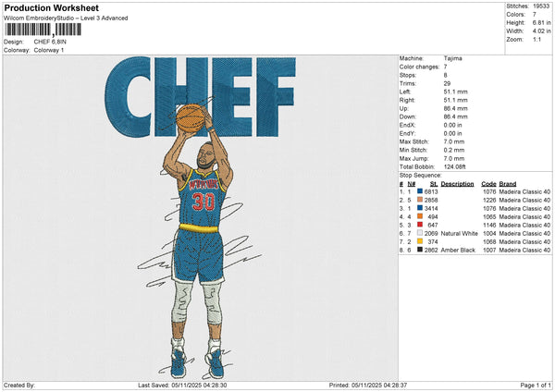
Task: Click the basketball in the embroidery preview
Action: click(191, 118)
